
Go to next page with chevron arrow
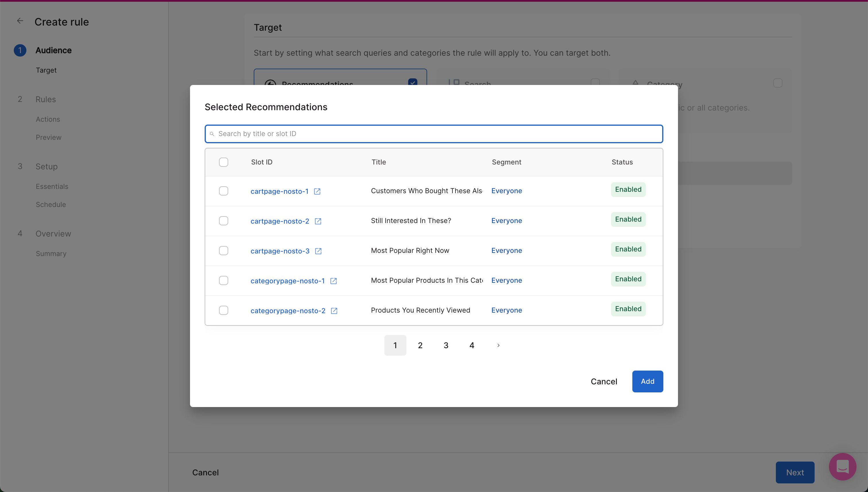click(498, 345)
